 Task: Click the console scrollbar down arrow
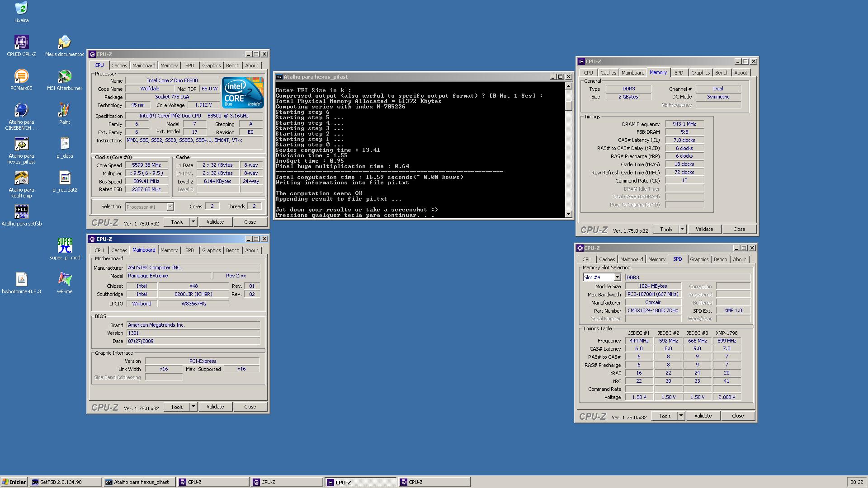click(569, 214)
